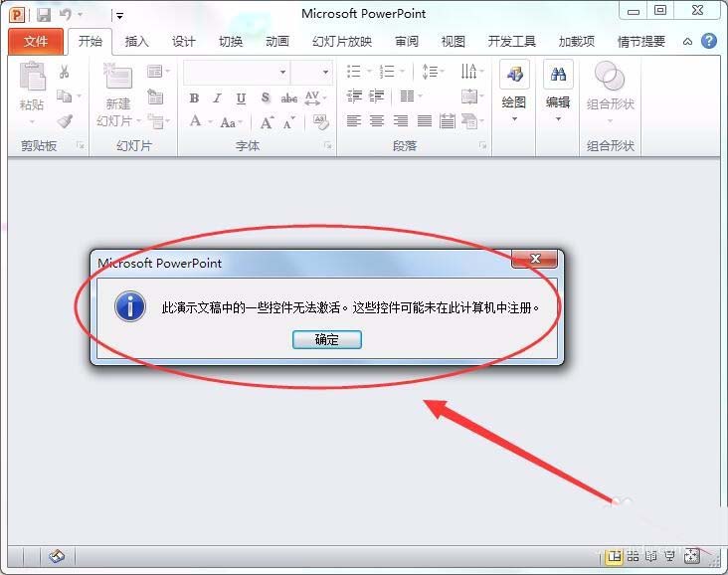Toggle Bold formatting
This screenshot has height=575, width=728.
click(194, 98)
